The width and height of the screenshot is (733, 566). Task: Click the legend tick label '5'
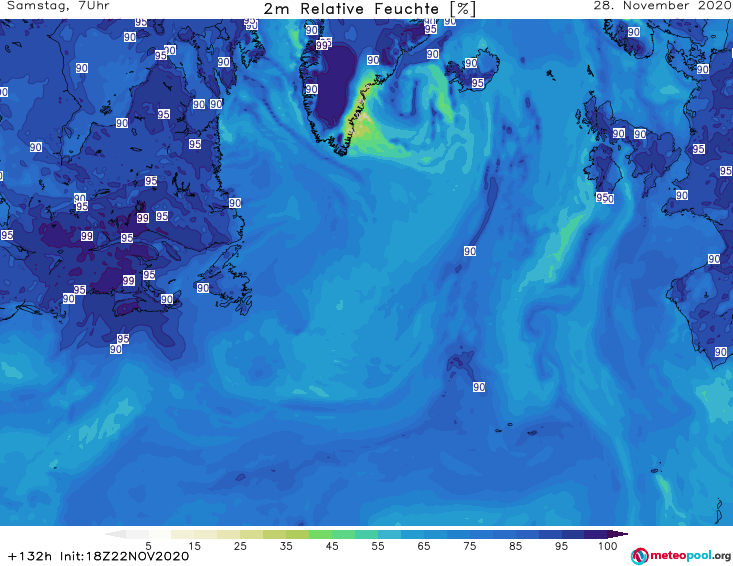click(x=148, y=546)
